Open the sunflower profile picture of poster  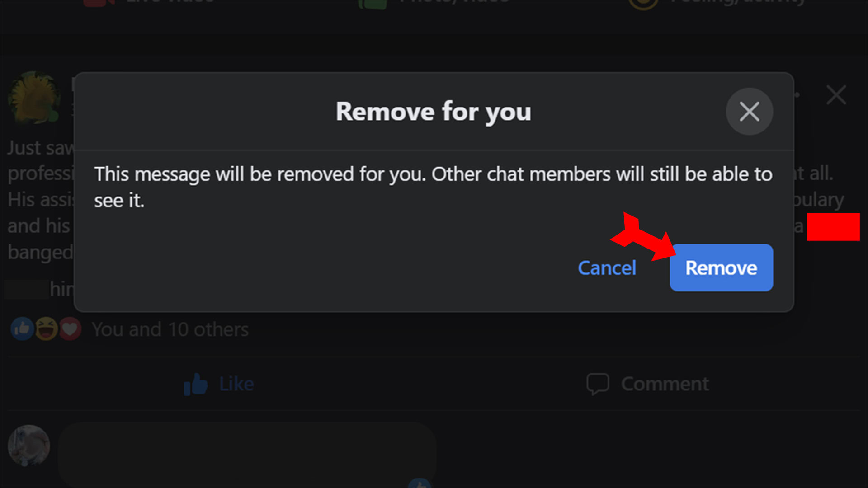pyautogui.click(x=34, y=97)
